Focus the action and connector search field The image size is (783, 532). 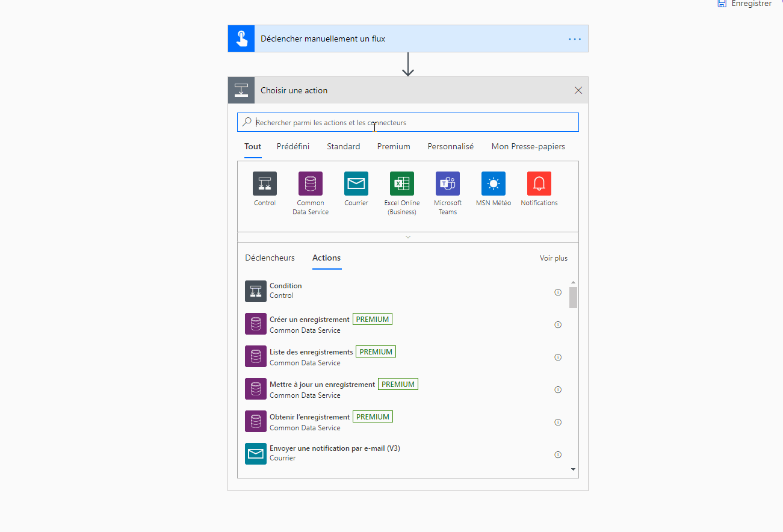point(408,122)
